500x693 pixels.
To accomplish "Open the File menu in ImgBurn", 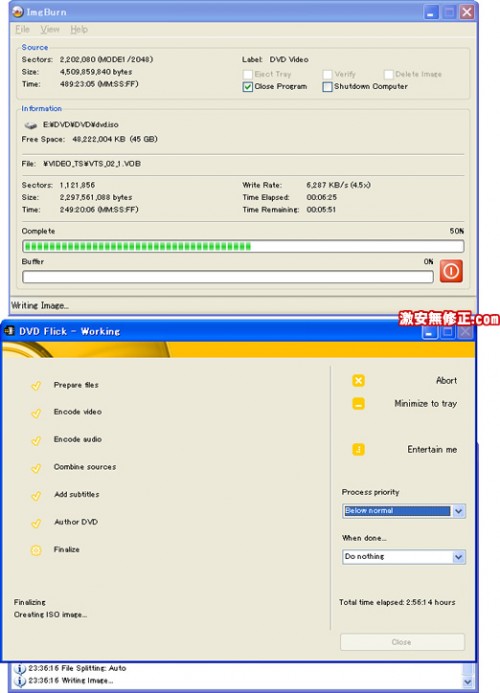I will pyautogui.click(x=23, y=29).
